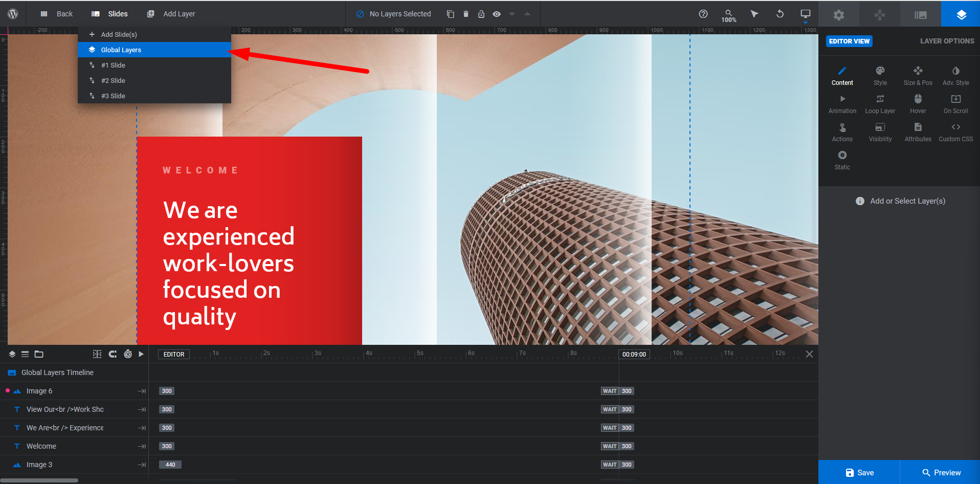Screen dimensions: 980x484
Task: Click the arrow toggle on Image 6 row
Action: 142,391
